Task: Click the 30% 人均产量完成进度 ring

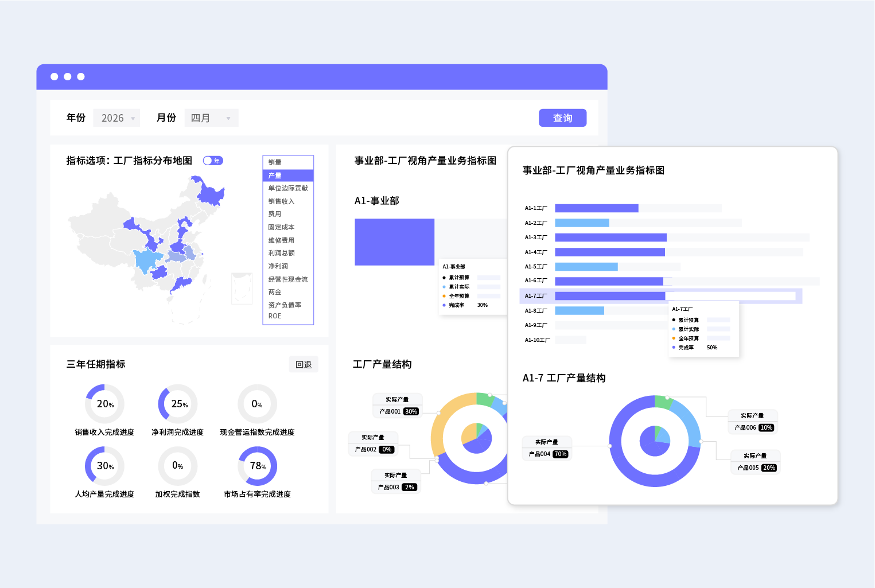Action: click(104, 466)
